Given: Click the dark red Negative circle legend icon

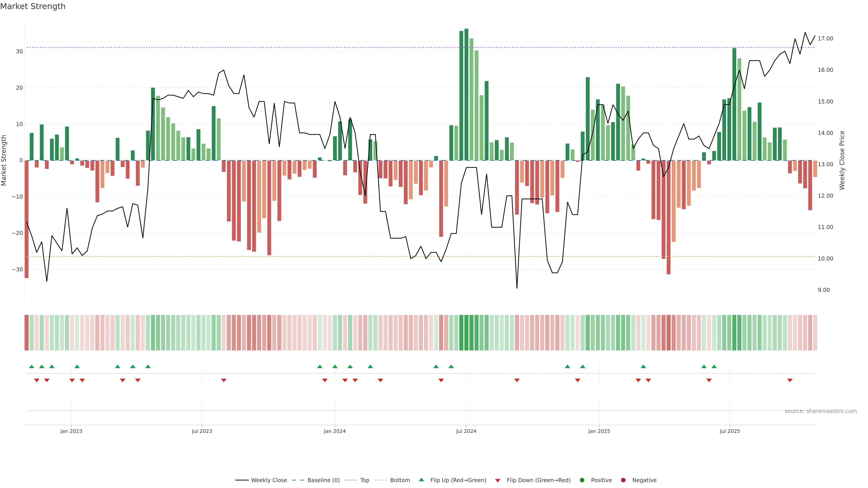Looking at the screenshot, I should tap(623, 480).
